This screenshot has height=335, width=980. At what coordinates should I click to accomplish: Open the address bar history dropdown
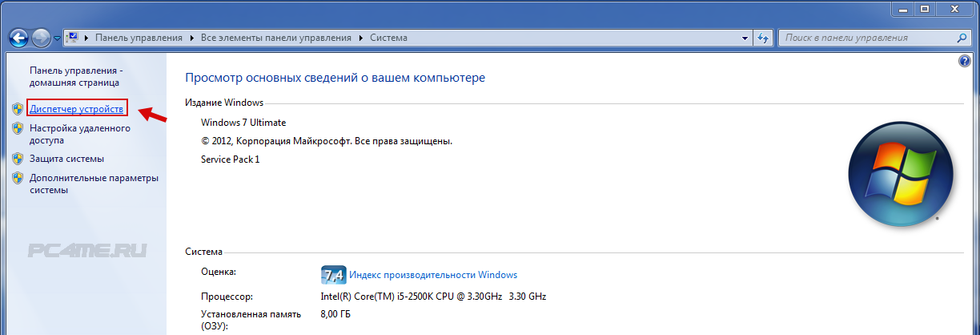coord(745,38)
